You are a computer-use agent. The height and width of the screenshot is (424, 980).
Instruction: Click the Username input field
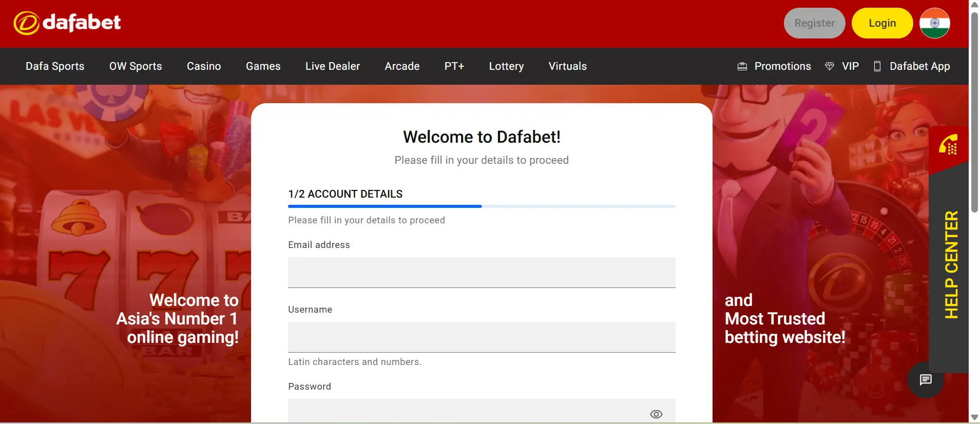(x=482, y=337)
